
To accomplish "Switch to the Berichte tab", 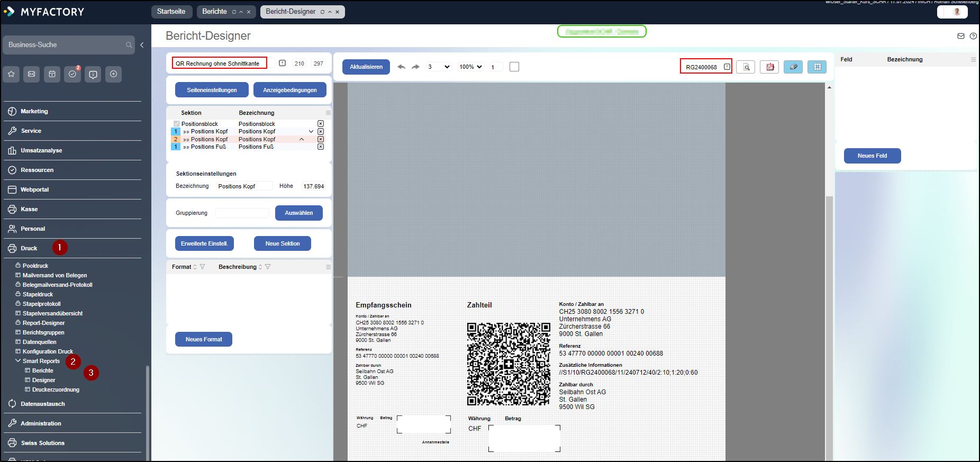I will (x=214, y=12).
